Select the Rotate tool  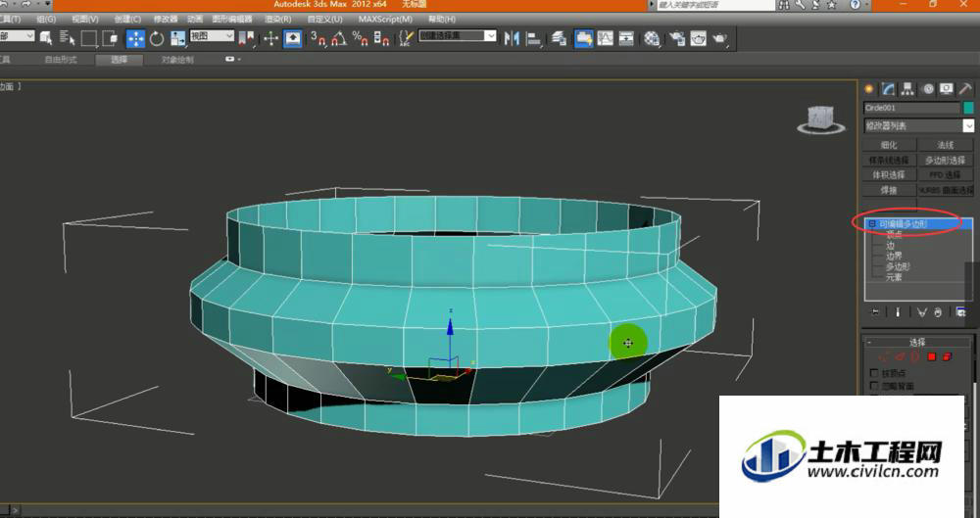tap(156, 39)
